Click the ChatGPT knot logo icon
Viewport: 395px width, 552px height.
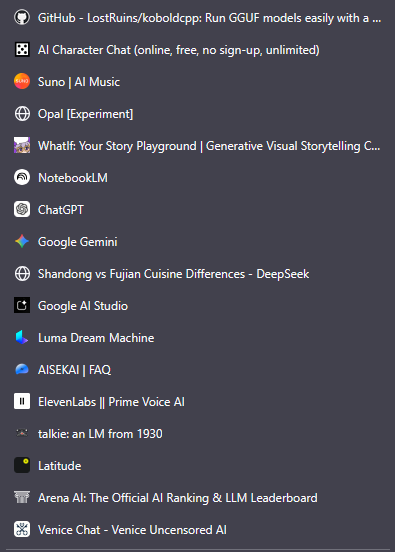pyautogui.click(x=22, y=209)
